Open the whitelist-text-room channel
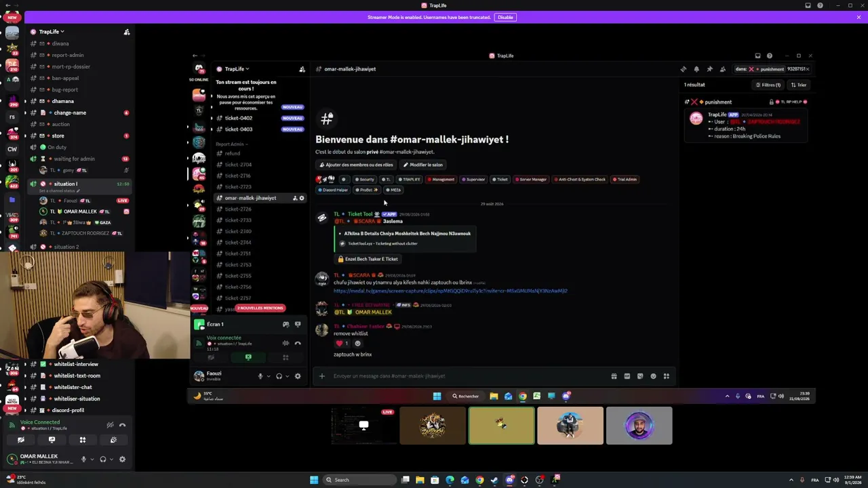Viewport: 868px width, 488px height. click(x=77, y=375)
